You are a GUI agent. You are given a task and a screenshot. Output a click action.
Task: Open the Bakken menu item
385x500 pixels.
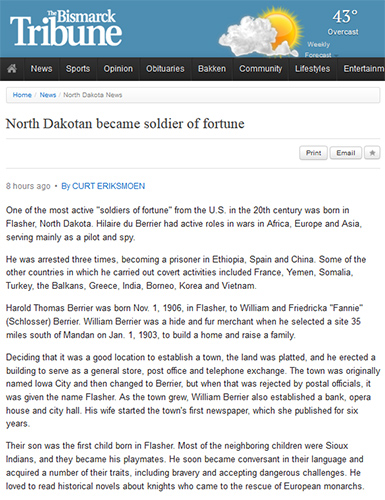212,69
